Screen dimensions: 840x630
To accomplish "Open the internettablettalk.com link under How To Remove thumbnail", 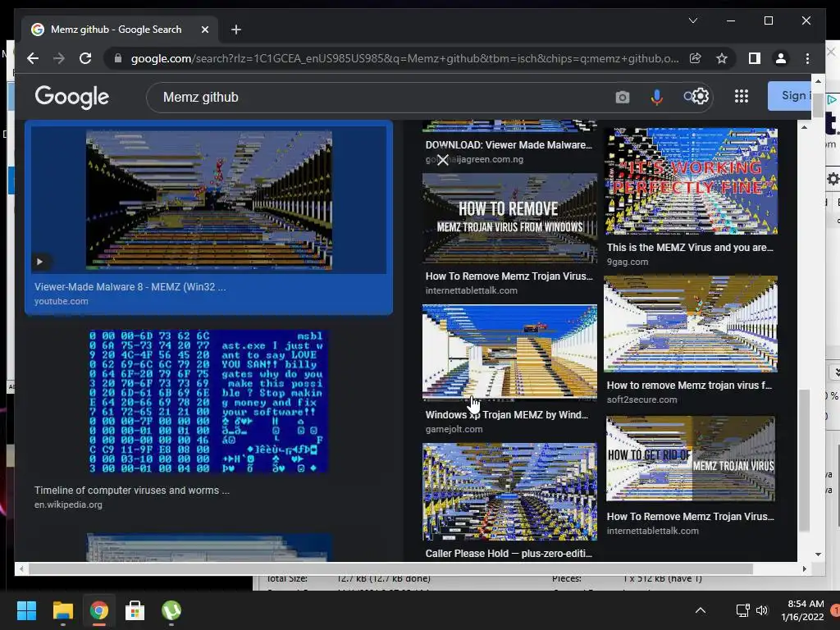I will tap(472, 290).
